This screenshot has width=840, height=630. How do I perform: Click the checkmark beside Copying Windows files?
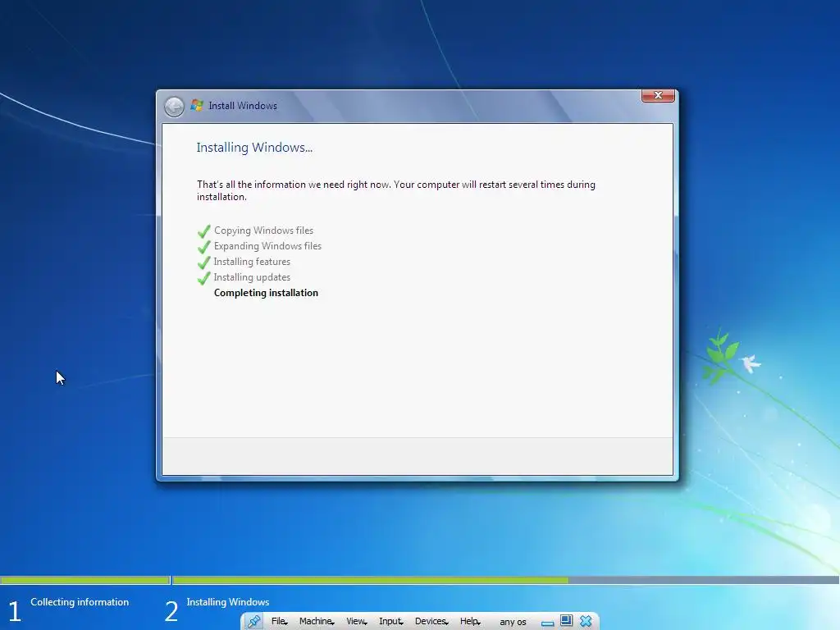point(204,231)
